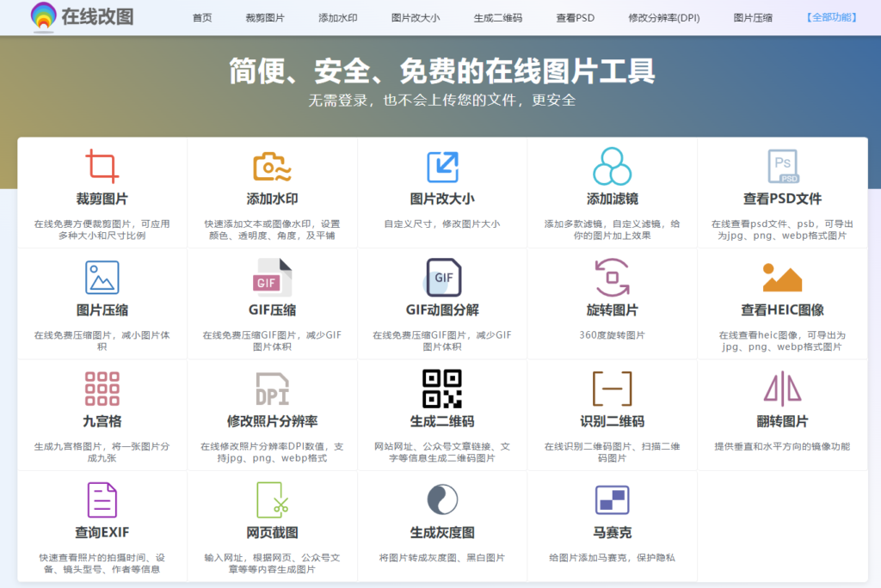Open the 网页截图 card title
881x588 pixels.
point(272,532)
